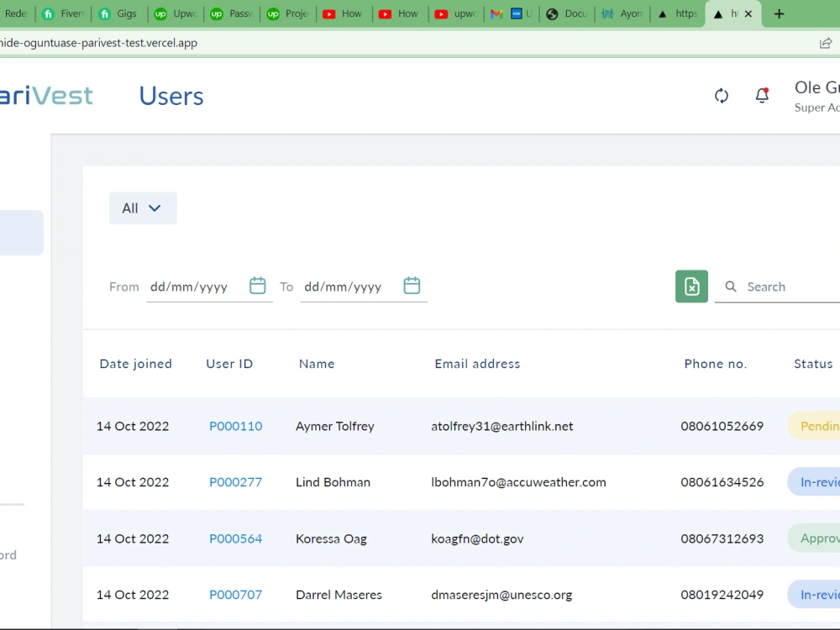Open notifications via the bell icon

(x=761, y=96)
